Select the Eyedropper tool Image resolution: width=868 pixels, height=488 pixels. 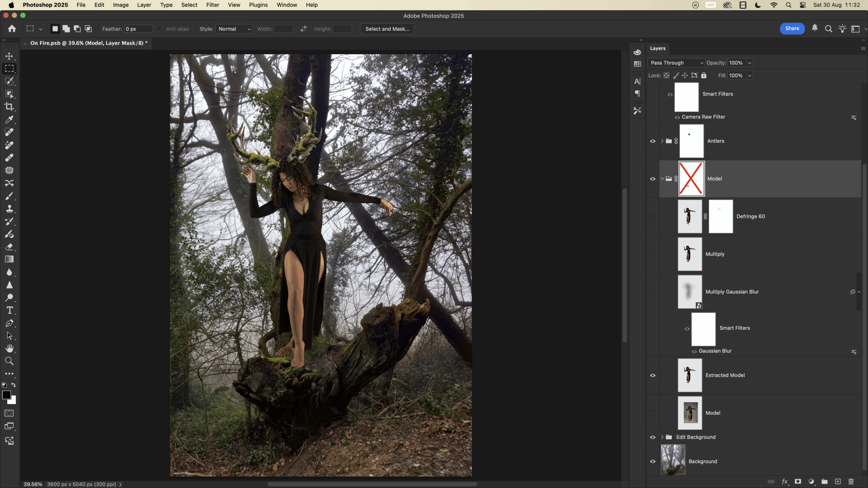point(9,120)
